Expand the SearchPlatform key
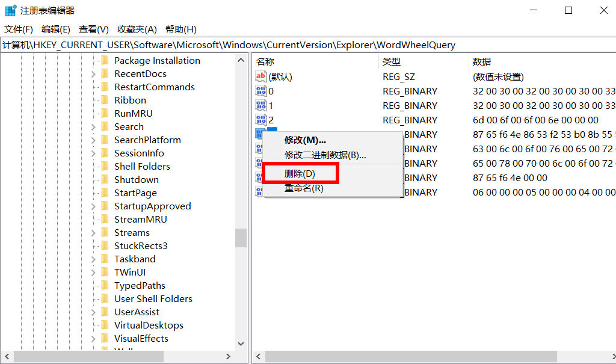The width and height of the screenshot is (616, 364). tap(93, 140)
